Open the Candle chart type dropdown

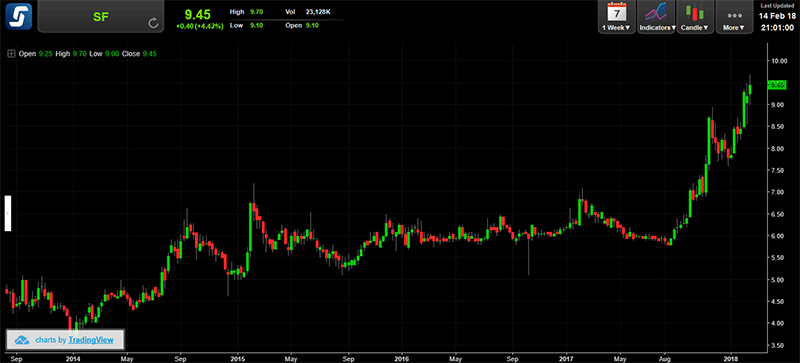(x=695, y=17)
